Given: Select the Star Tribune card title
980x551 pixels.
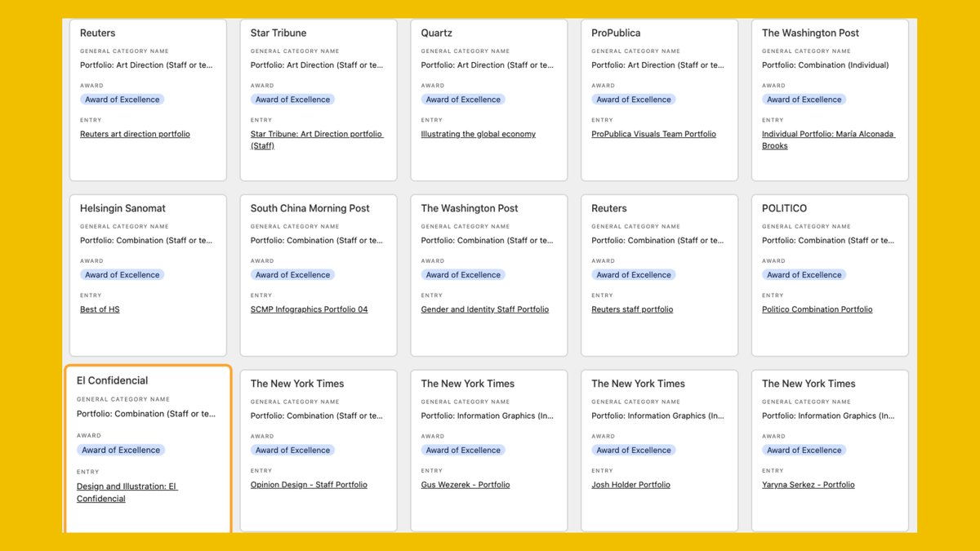Looking at the screenshot, I should click(278, 33).
